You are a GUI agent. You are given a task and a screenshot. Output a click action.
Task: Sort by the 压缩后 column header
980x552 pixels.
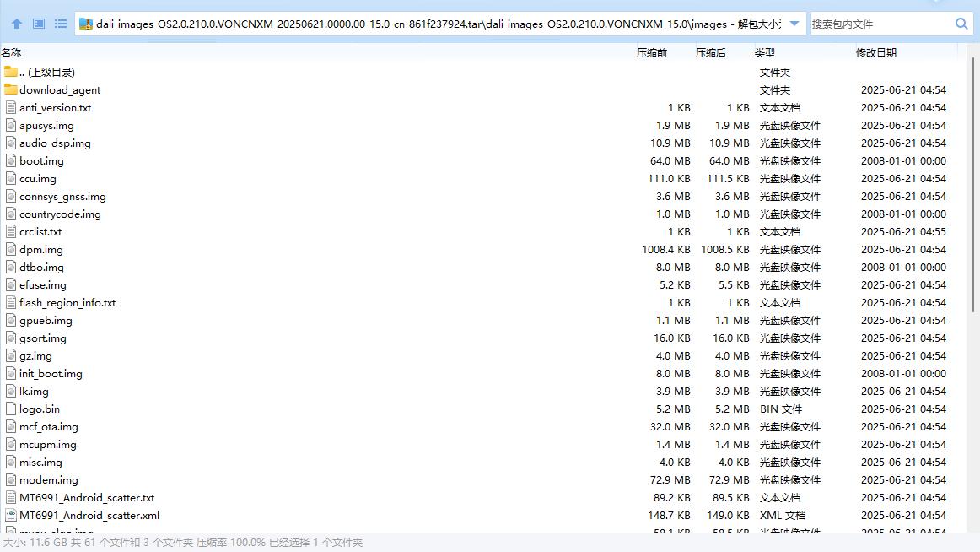711,52
